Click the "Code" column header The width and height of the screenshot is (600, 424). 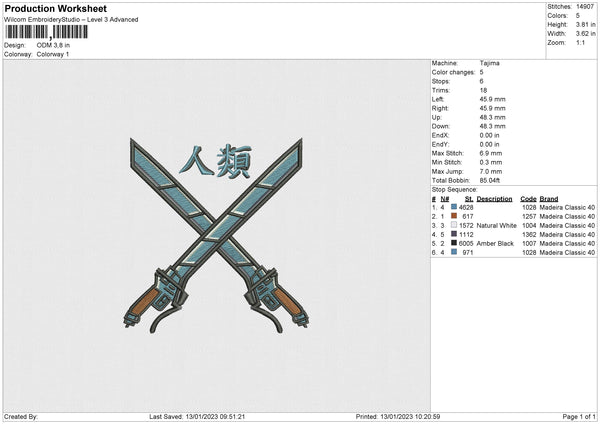pyautogui.click(x=528, y=199)
